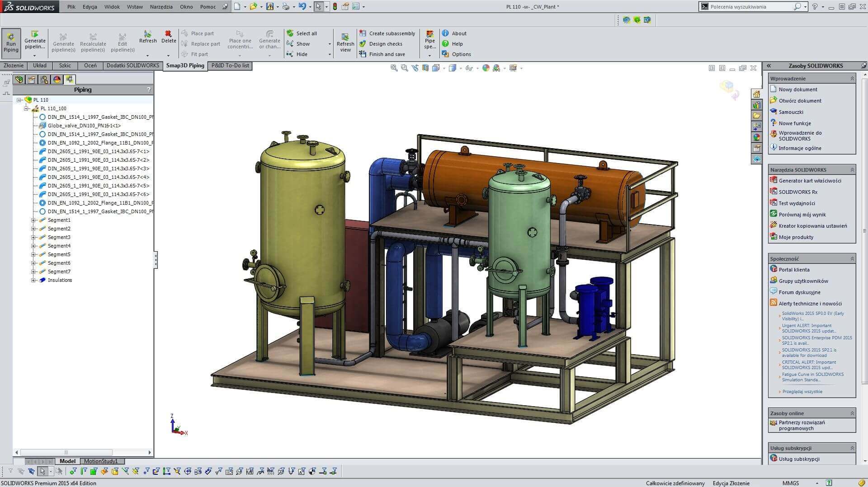868x487 pixels.
Task: Click the red Delete icon
Action: click(168, 34)
